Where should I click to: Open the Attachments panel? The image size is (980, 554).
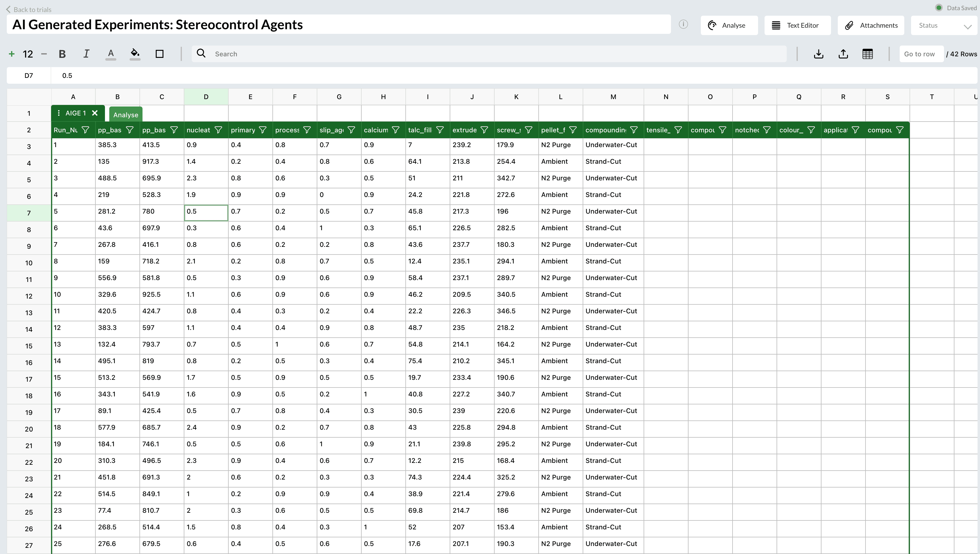(x=871, y=26)
